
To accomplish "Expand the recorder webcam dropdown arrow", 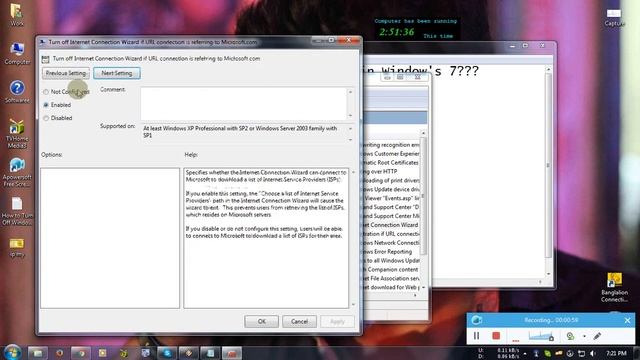I will [584, 336].
